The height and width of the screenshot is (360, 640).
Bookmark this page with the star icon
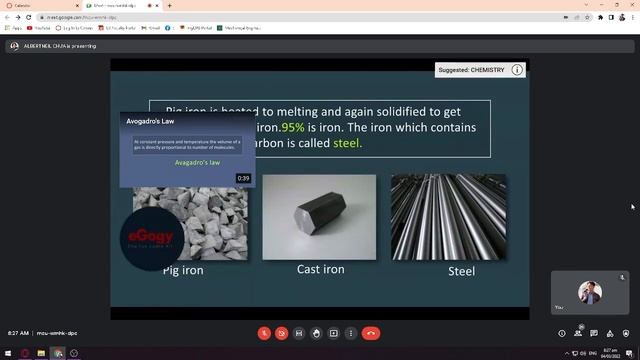pyautogui.click(x=587, y=18)
